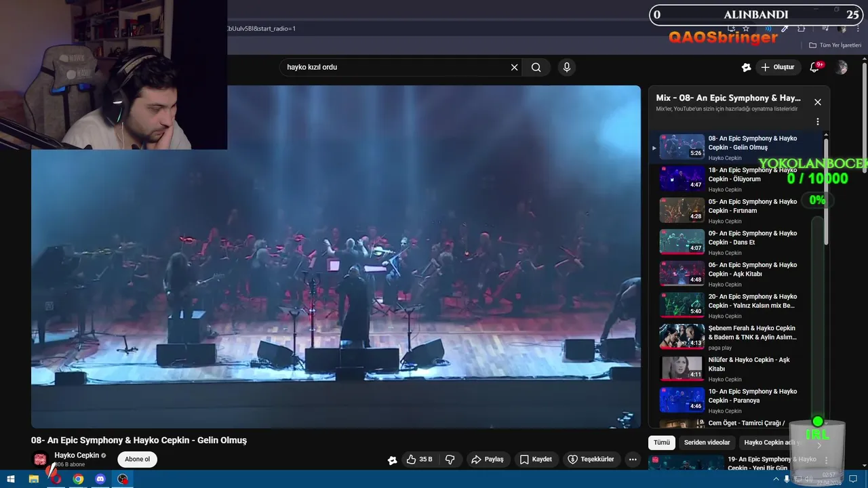Viewport: 868px width, 488px height.
Task: Open the Teşekkürler thanks dialog
Action: 590,460
